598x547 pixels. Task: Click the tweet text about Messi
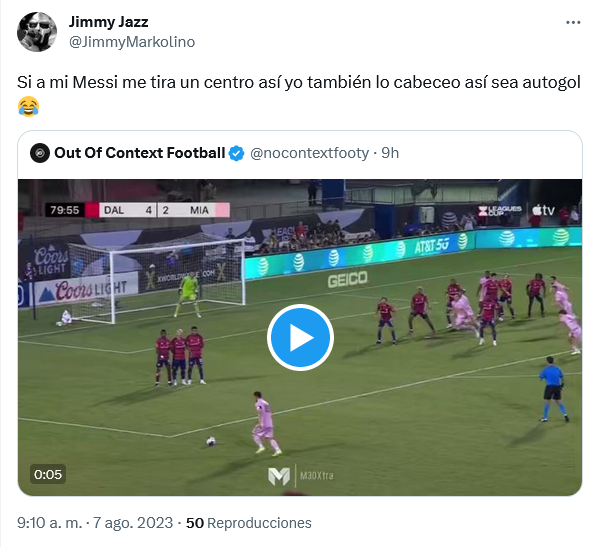click(x=299, y=82)
